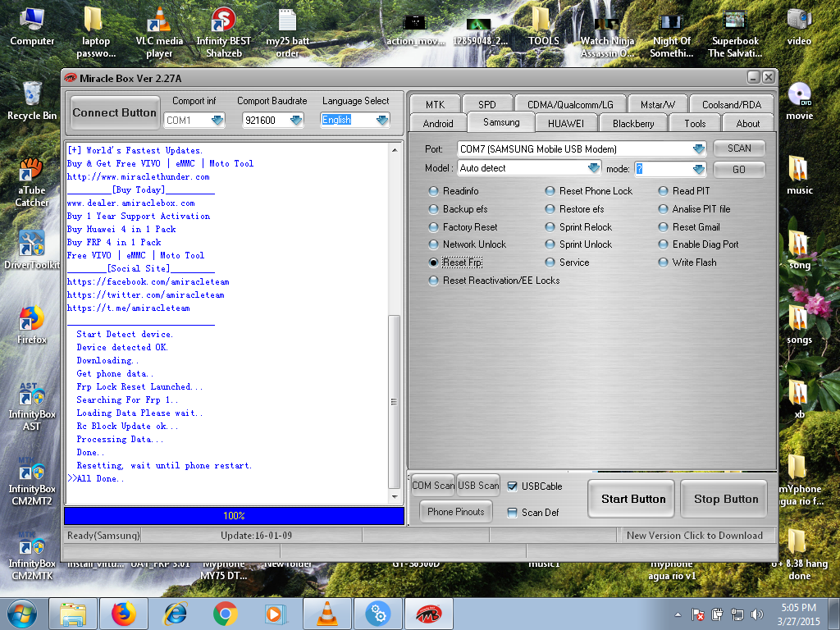Switch to the SPD tab
Viewport: 840px width, 630px height.
[x=487, y=104]
